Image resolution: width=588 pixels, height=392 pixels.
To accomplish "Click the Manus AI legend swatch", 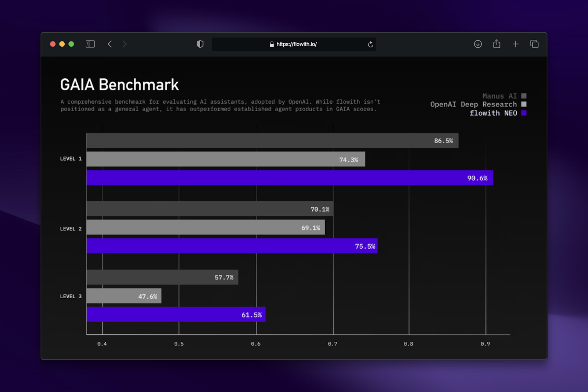I will click(x=524, y=96).
